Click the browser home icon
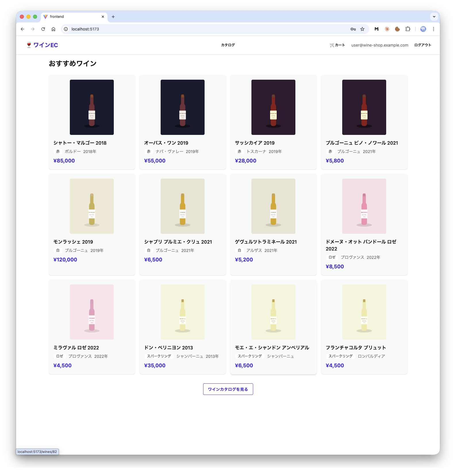Screen dimensions: 456x476 pos(53,29)
